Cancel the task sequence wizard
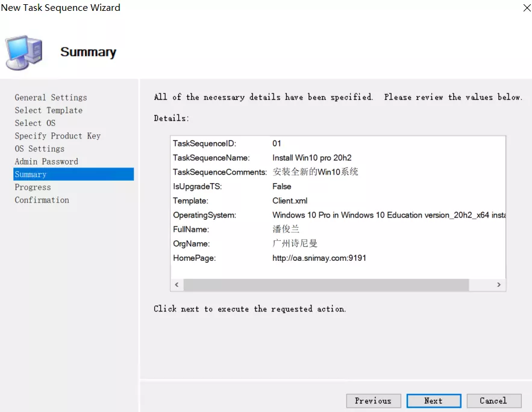This screenshot has height=412, width=532. pos(493,401)
